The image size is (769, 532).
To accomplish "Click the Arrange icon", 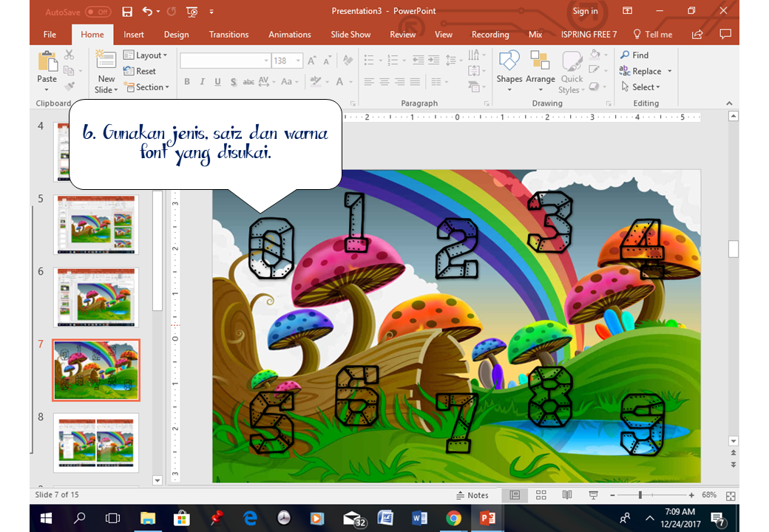I will tap(540, 61).
